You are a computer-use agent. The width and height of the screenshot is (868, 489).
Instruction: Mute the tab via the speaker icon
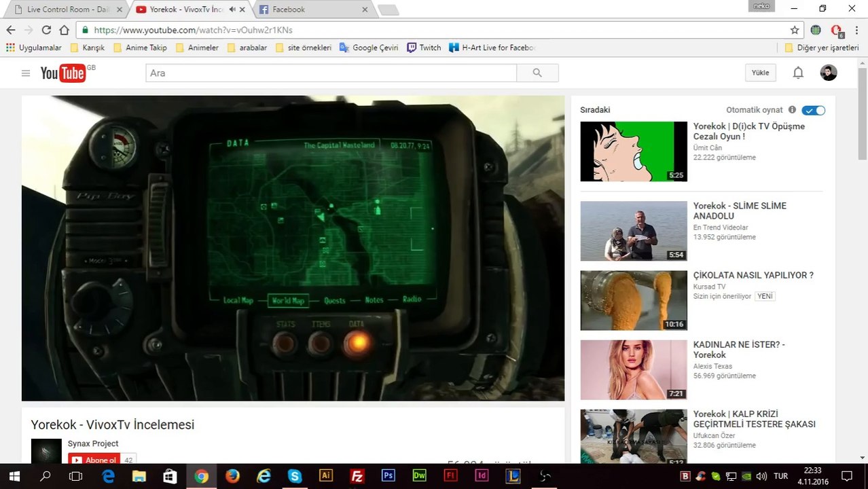click(x=232, y=10)
